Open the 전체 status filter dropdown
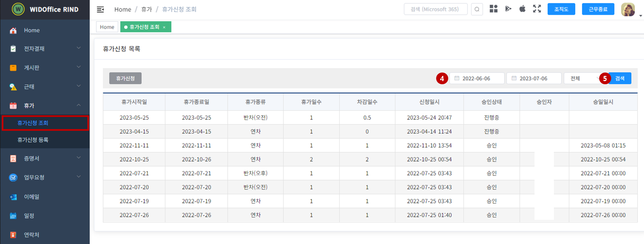 582,78
